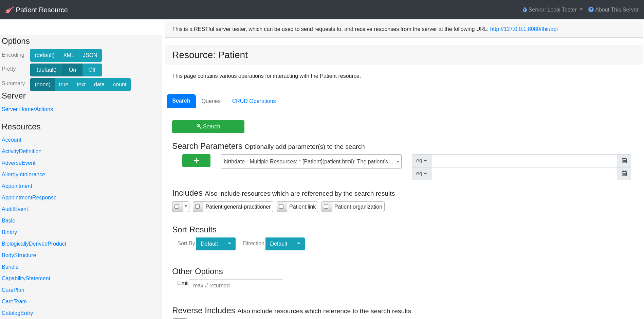Image resolution: width=644 pixels, height=319 pixels.
Task: Click the Limit max # returned field
Action: point(236,286)
